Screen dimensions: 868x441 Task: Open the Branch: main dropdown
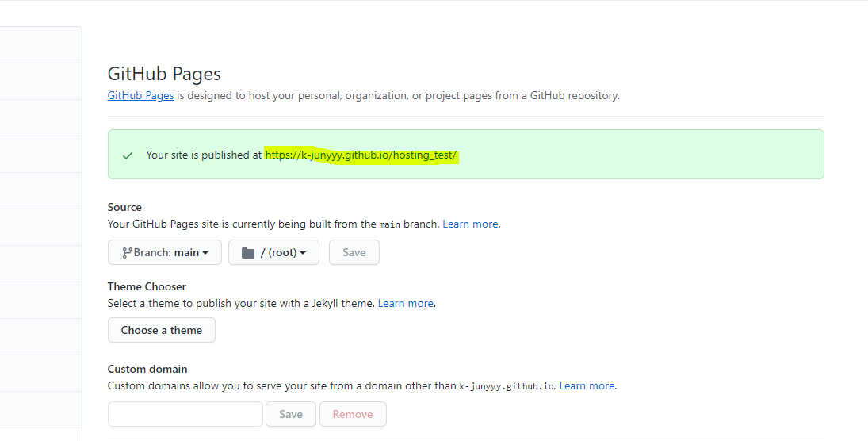coord(164,252)
